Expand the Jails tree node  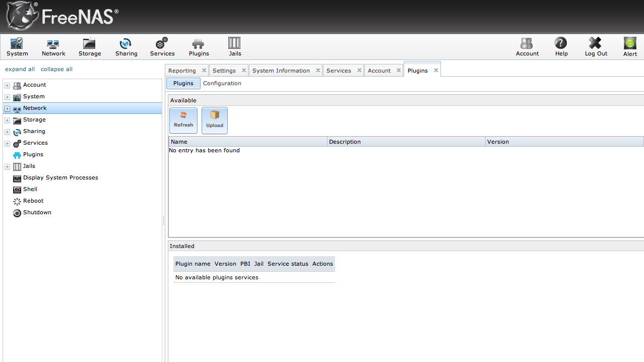pos(7,166)
